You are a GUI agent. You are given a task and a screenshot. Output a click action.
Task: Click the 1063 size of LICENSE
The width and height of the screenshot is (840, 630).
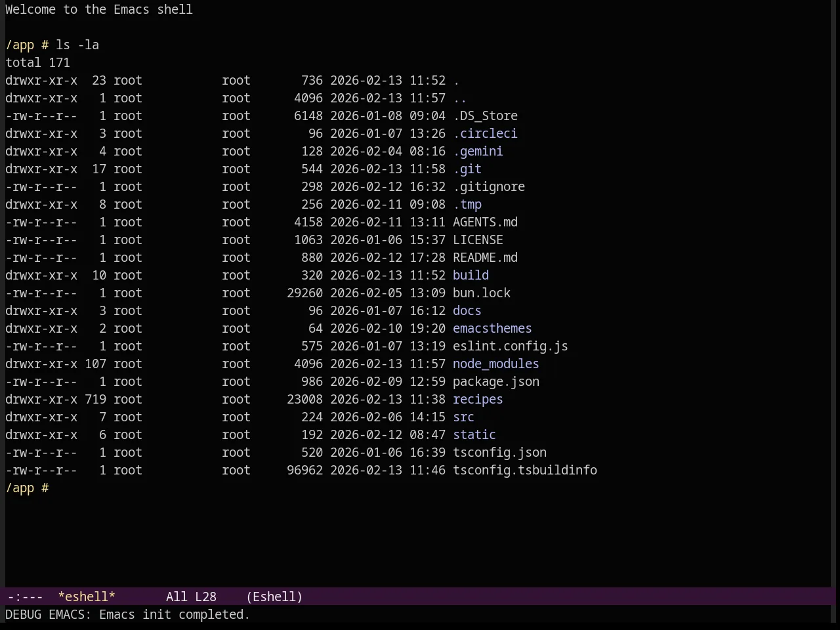pos(308,240)
